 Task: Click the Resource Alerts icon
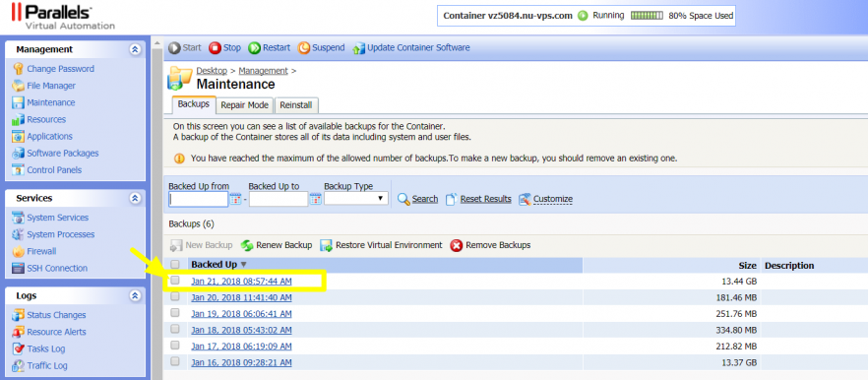coord(18,332)
